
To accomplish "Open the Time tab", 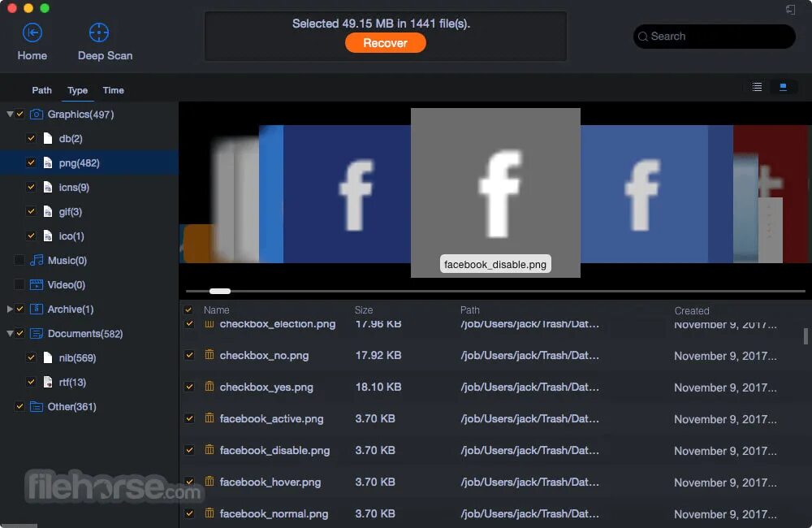I will tap(114, 90).
